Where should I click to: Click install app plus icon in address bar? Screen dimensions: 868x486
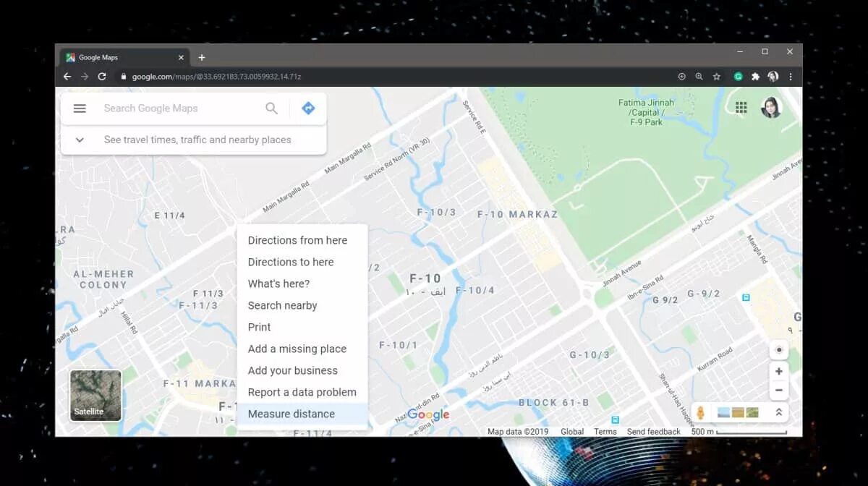[681, 77]
